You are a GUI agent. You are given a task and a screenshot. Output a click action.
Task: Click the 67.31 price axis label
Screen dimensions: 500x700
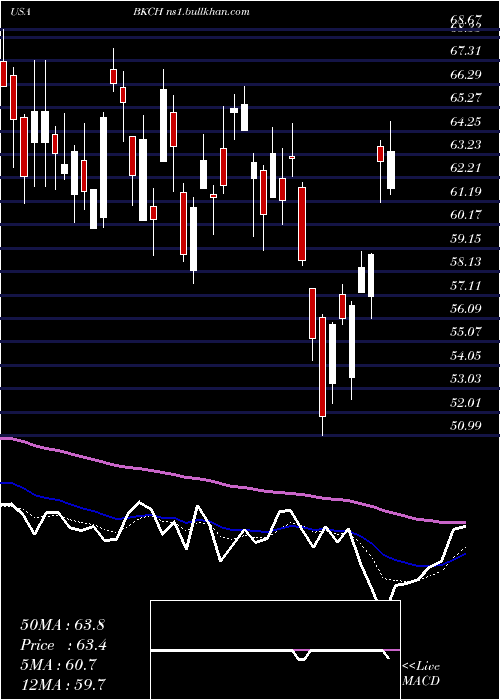465,51
